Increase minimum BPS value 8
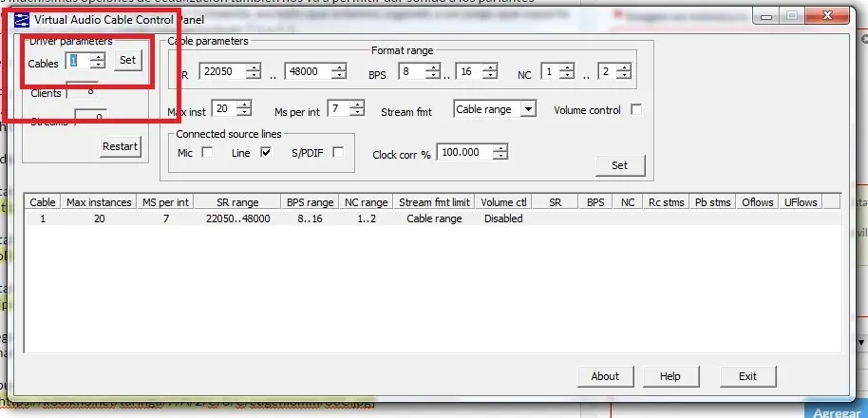The height and width of the screenshot is (418, 868). coord(432,67)
